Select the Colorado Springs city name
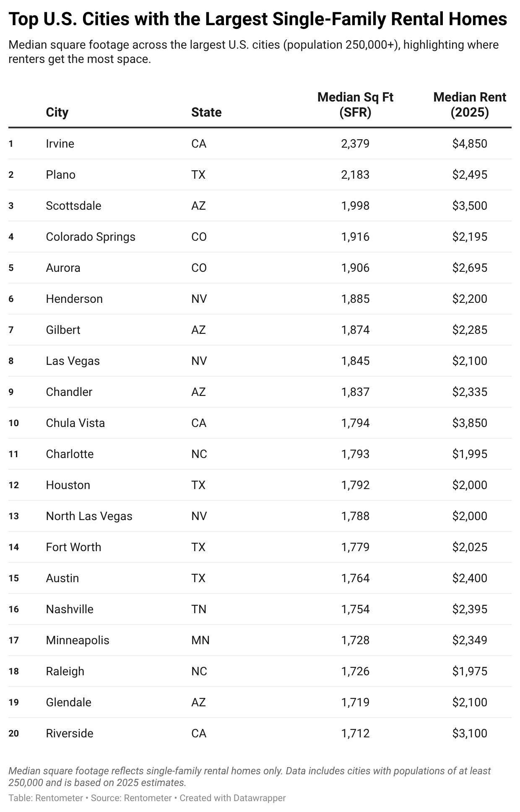The width and height of the screenshot is (520, 812). pos(91,237)
